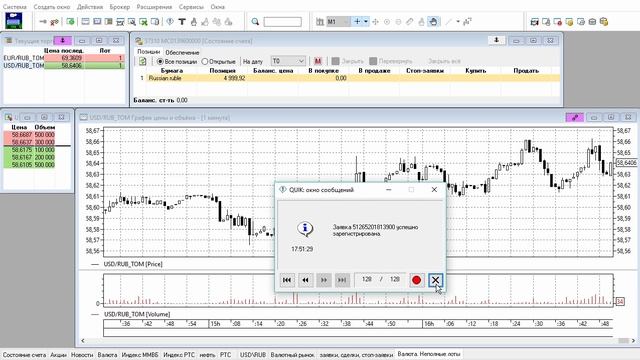Select the Открытые radio button
Viewport: 640px width, 360px height.
(x=205, y=61)
